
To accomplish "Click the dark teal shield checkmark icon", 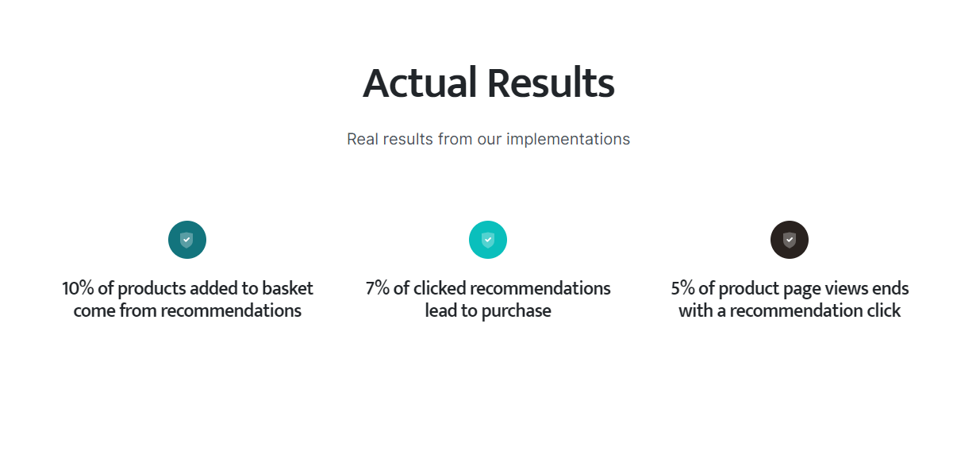I will coord(187,240).
